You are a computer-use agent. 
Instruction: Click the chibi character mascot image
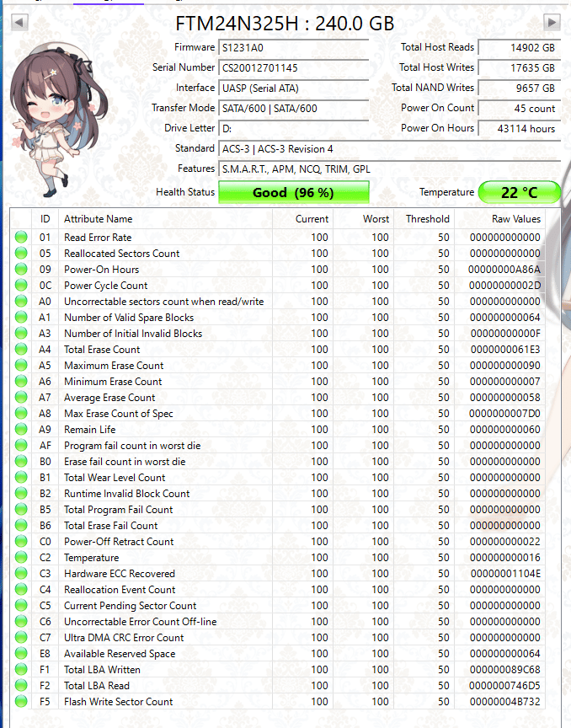point(58,119)
